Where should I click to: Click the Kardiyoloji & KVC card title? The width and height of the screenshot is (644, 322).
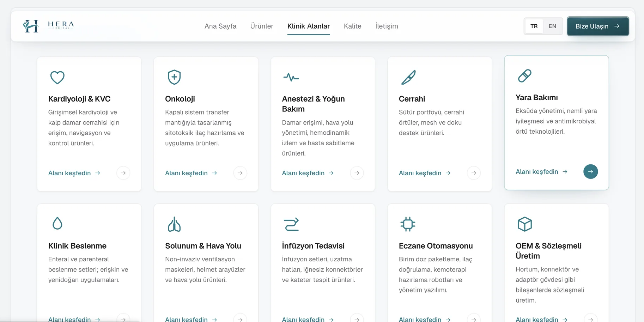[x=79, y=99]
